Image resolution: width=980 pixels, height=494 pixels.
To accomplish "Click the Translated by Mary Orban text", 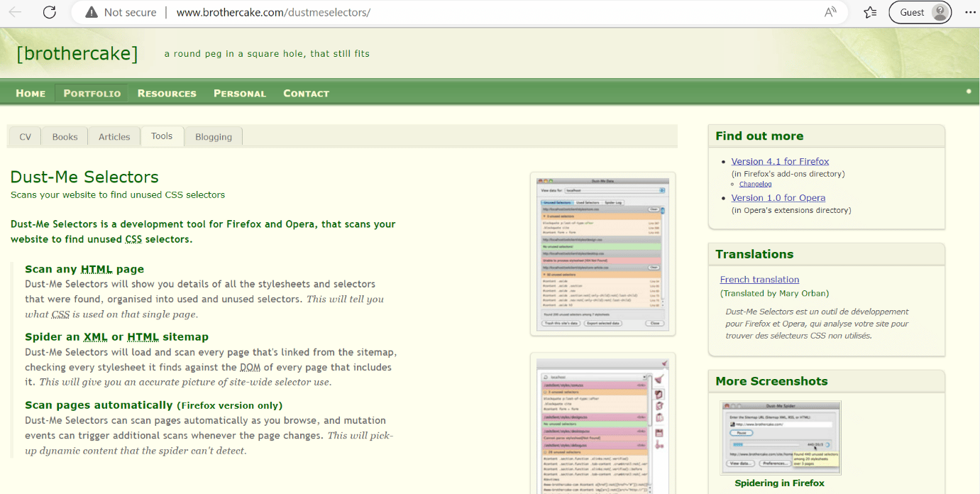I will 774,292.
